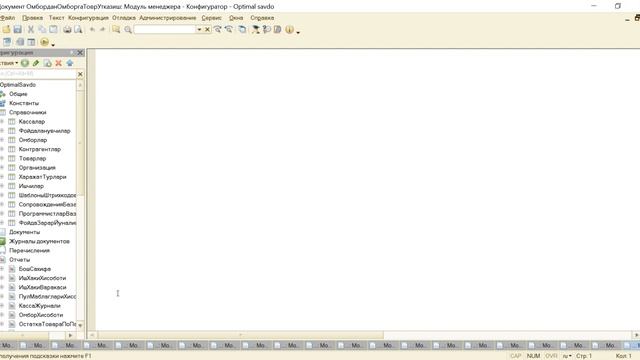Open the syntax assistant icon

[256, 29]
